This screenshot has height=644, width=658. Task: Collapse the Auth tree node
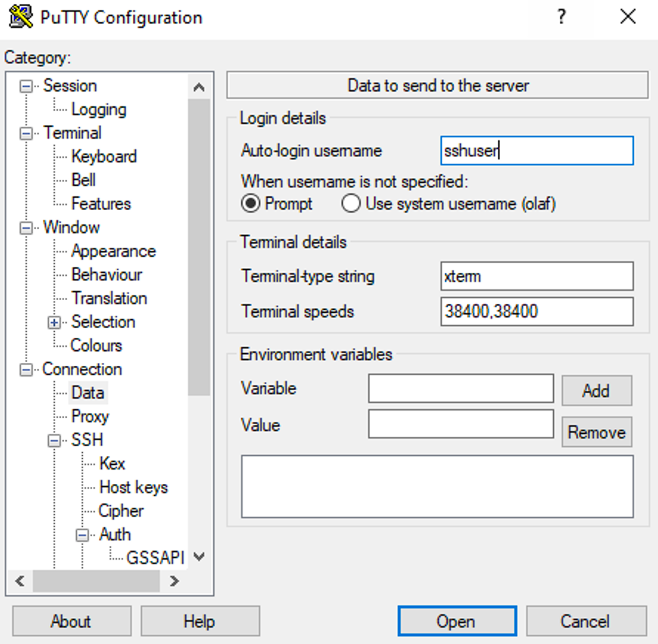click(x=82, y=535)
